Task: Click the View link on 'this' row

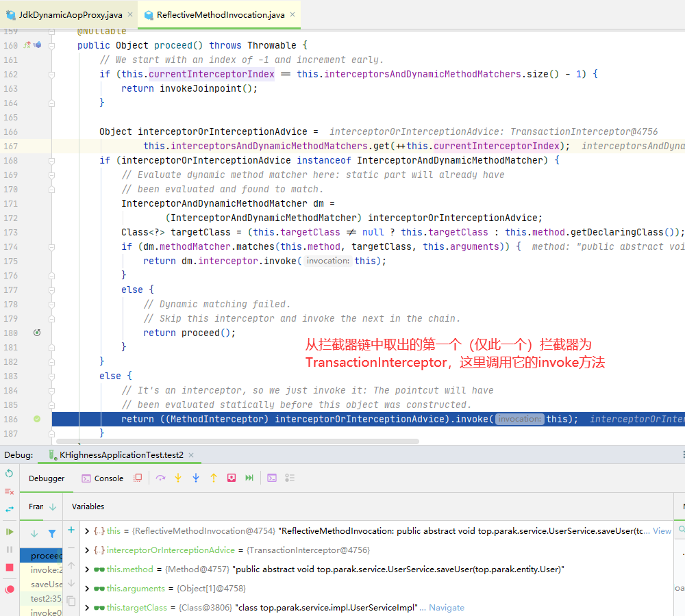Action: coord(662,531)
